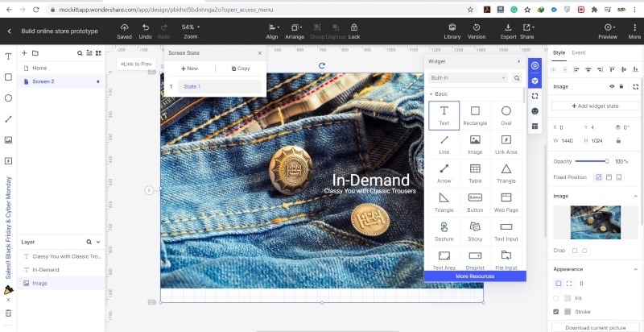Toggle visibility eye for Image
This screenshot has height=332, width=644.
[x=612, y=86]
